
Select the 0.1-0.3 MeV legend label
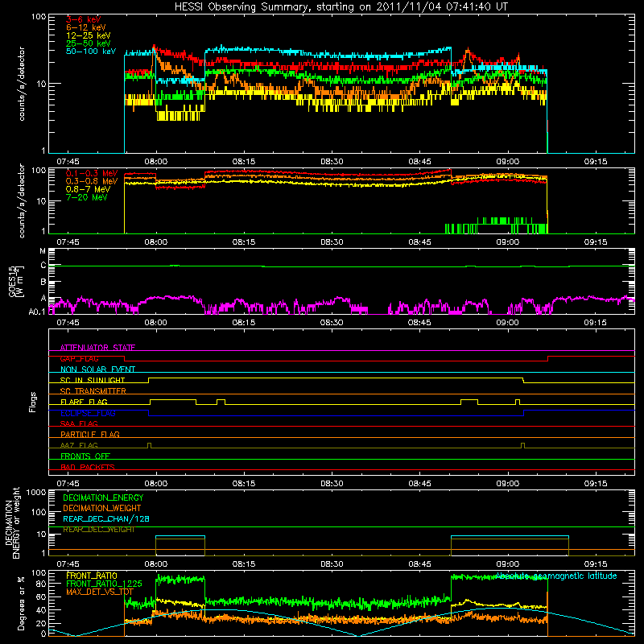92,173
